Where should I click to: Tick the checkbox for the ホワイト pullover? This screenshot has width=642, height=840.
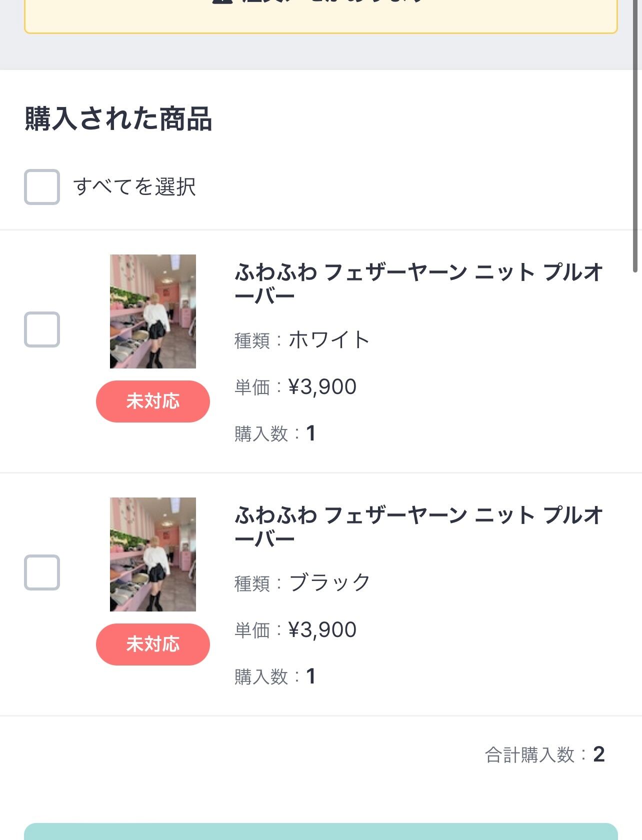coord(42,329)
